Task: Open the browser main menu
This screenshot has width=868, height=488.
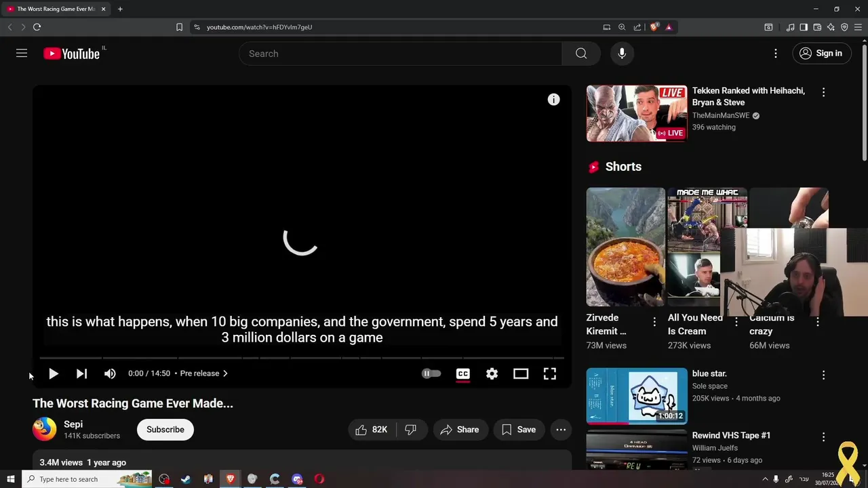Action: coord(858,27)
